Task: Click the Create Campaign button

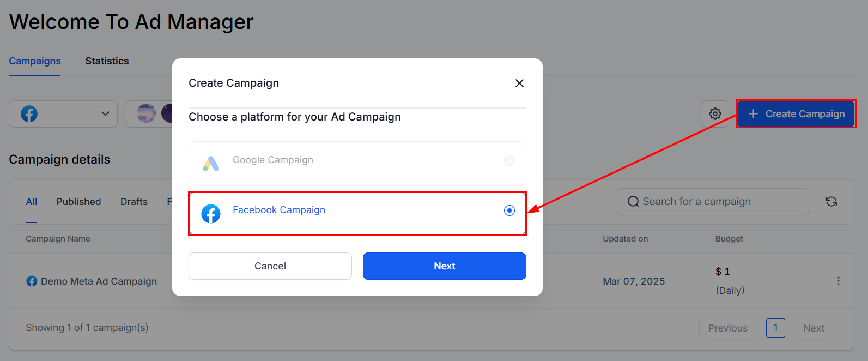Action: (x=796, y=114)
